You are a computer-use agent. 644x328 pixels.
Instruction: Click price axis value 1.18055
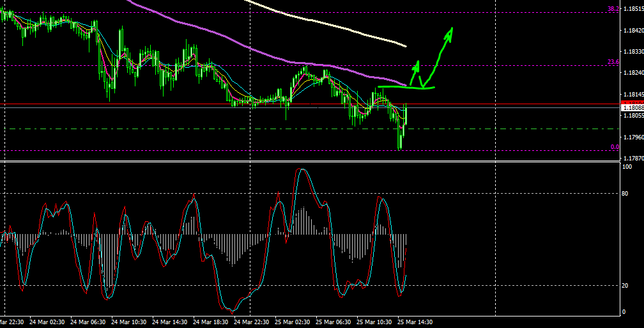pyautogui.click(x=633, y=116)
